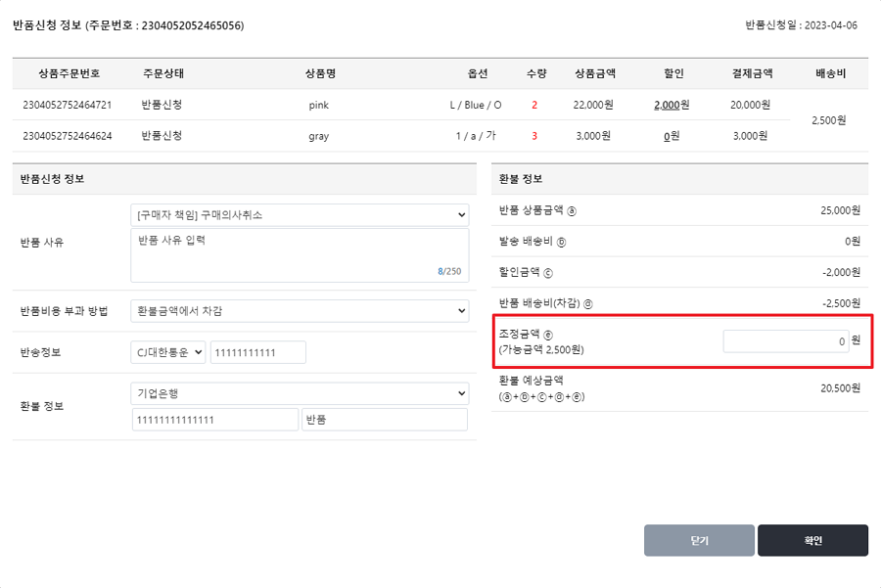Select the product order number 2304052752464624
Viewport: 881px width, 588px height.
pyautogui.click(x=68, y=136)
